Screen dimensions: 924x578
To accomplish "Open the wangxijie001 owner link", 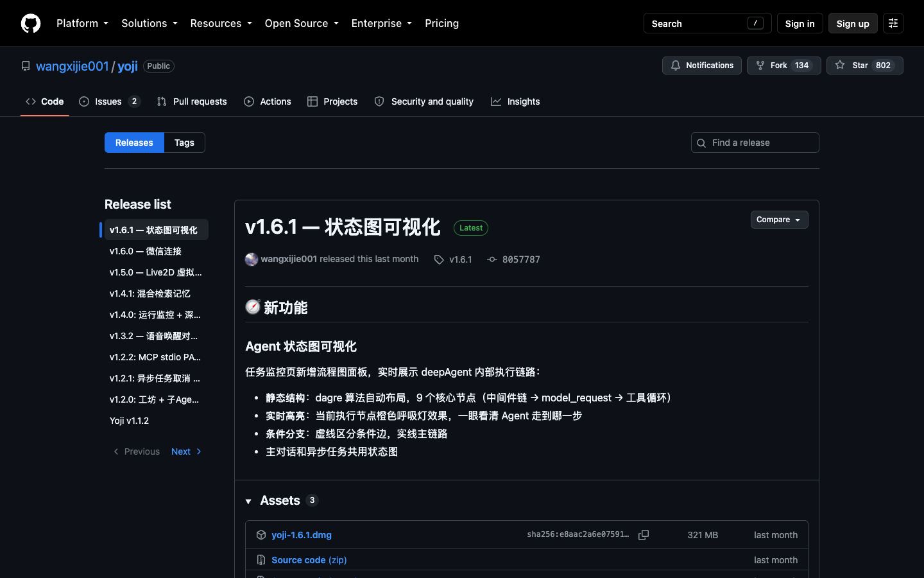I will coord(73,66).
